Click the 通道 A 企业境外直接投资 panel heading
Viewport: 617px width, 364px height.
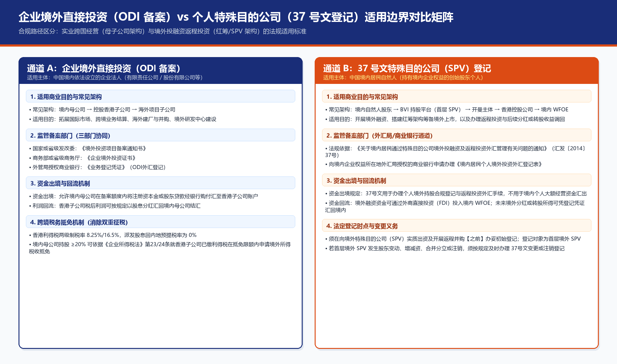104,68
